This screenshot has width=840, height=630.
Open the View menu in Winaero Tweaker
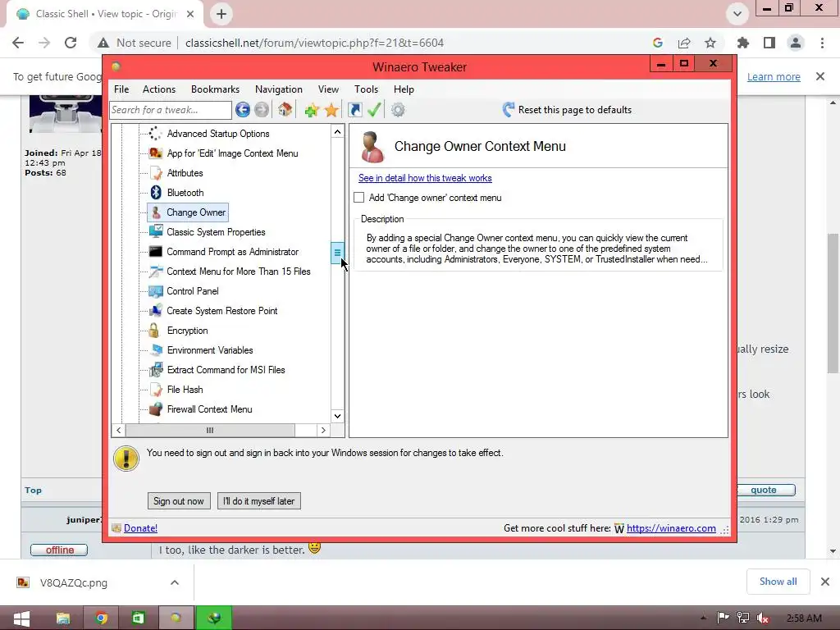(328, 89)
